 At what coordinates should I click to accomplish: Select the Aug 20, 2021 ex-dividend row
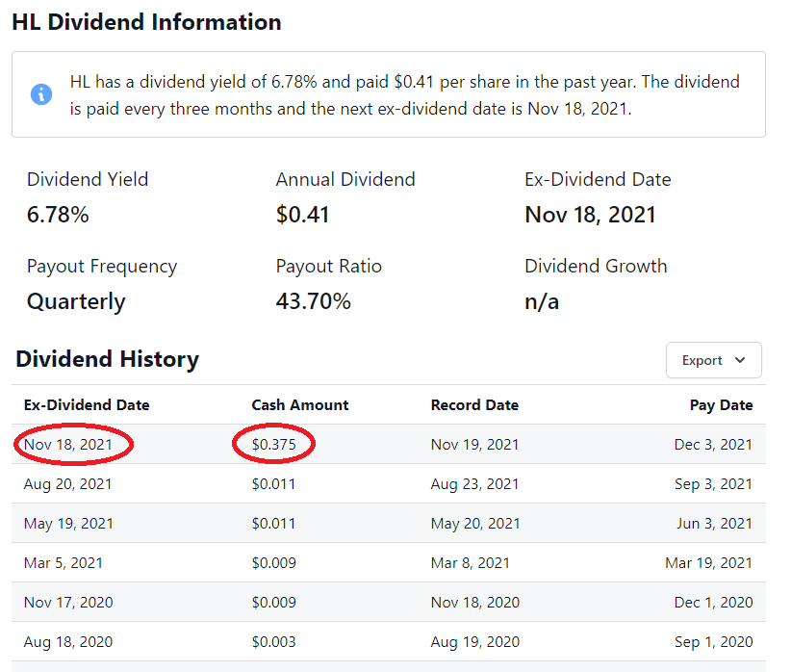(x=68, y=484)
